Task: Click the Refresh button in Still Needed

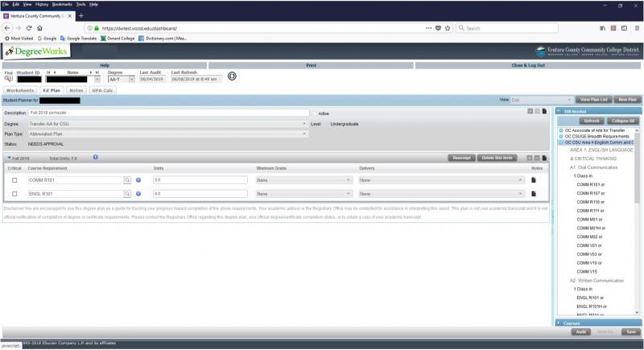Action: coord(592,121)
